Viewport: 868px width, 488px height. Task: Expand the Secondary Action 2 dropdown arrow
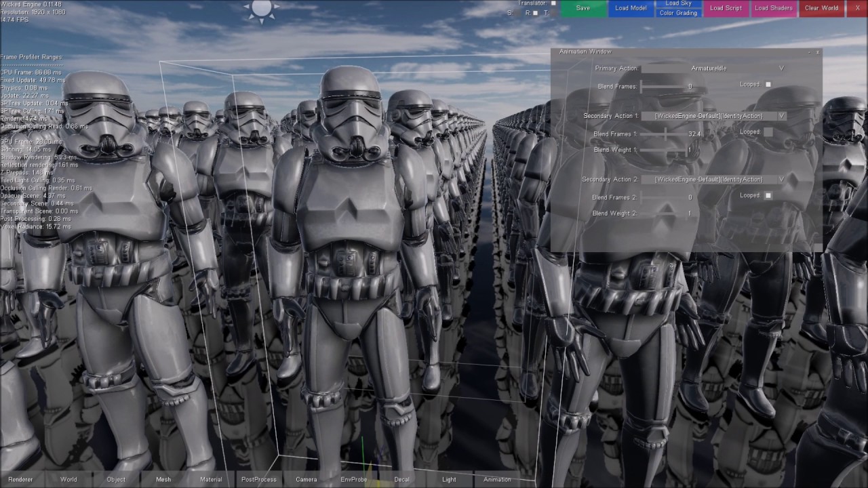pos(782,180)
